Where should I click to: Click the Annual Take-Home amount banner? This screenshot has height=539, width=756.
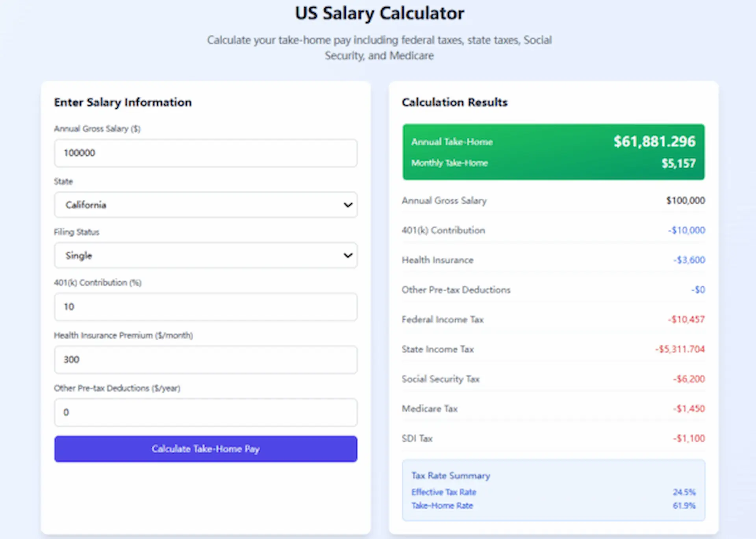tap(553, 142)
